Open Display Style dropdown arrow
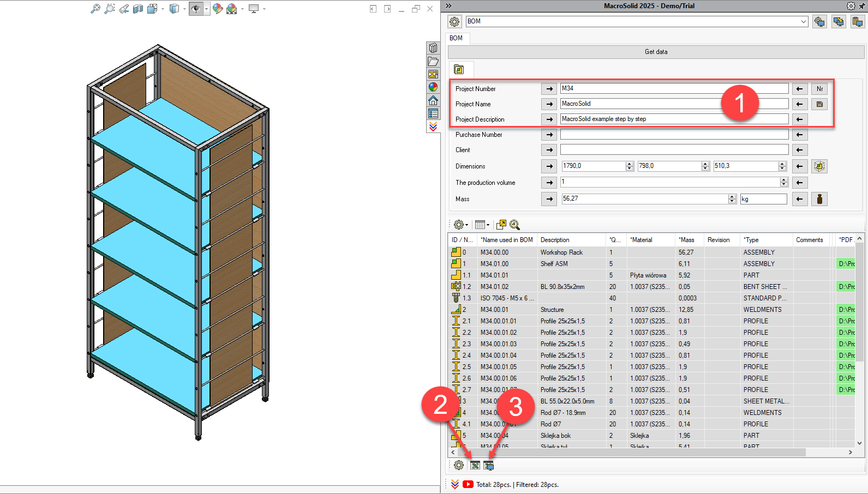Viewport: 868px width, 494px height. 184,9
